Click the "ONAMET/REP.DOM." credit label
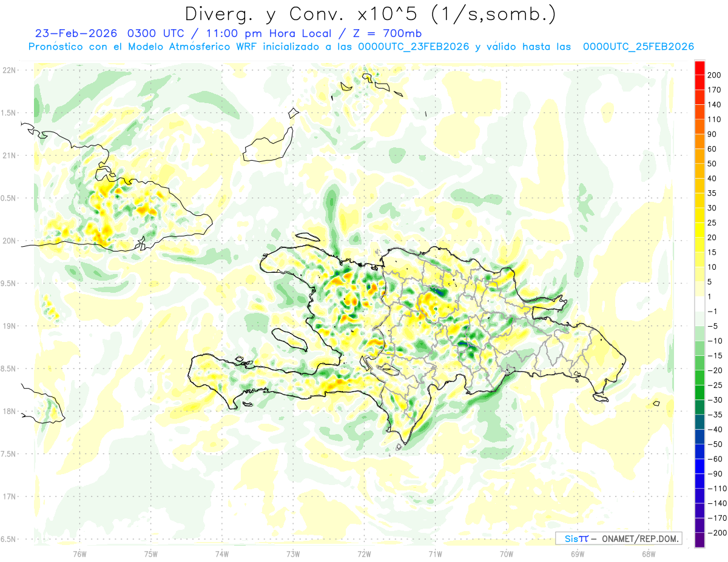728x562 pixels. point(639,538)
